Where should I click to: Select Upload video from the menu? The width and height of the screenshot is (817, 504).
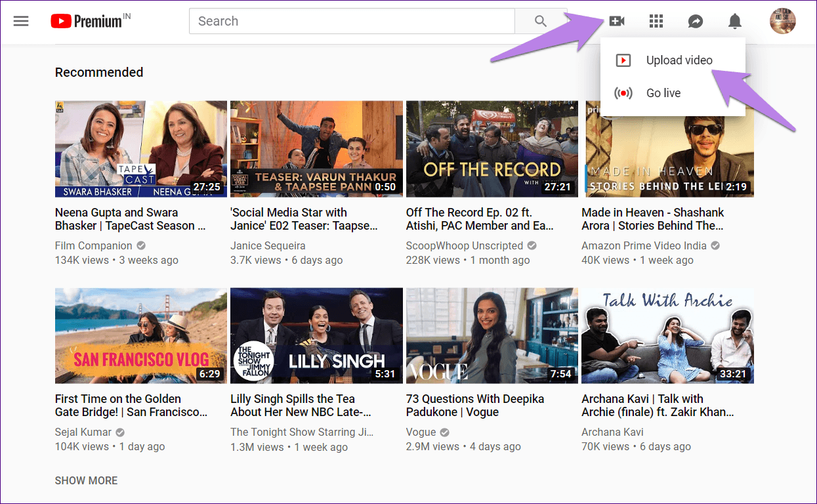(x=673, y=60)
